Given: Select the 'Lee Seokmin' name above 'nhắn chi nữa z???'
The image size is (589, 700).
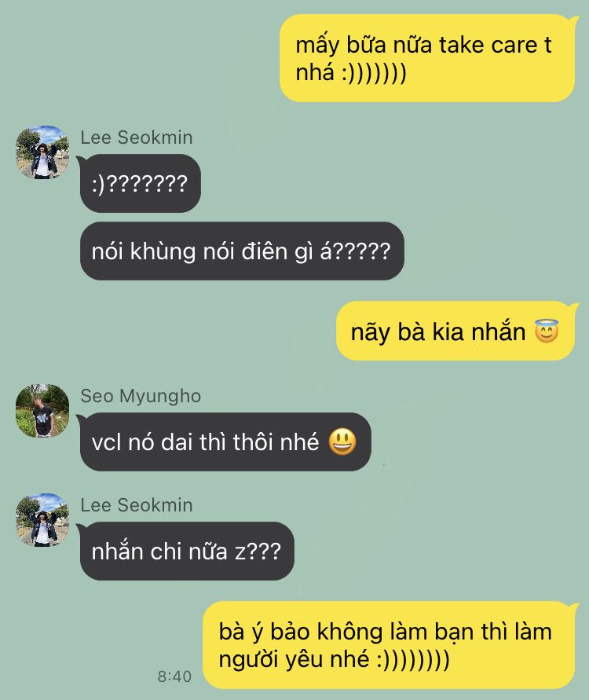Looking at the screenshot, I should click(x=137, y=505).
